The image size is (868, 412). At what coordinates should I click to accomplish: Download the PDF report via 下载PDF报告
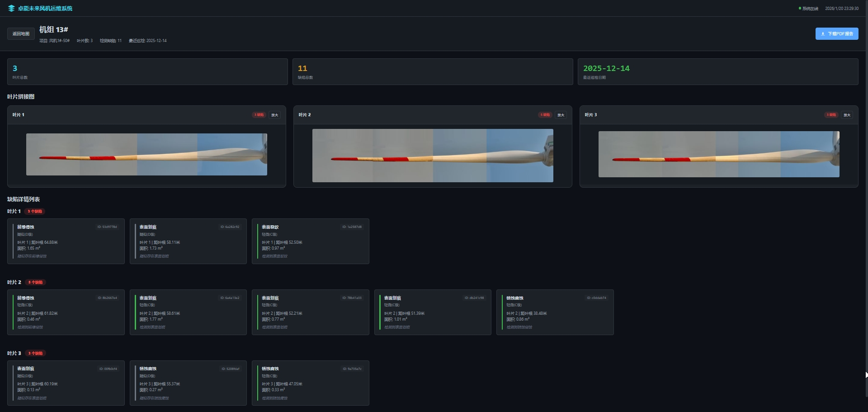(x=837, y=34)
